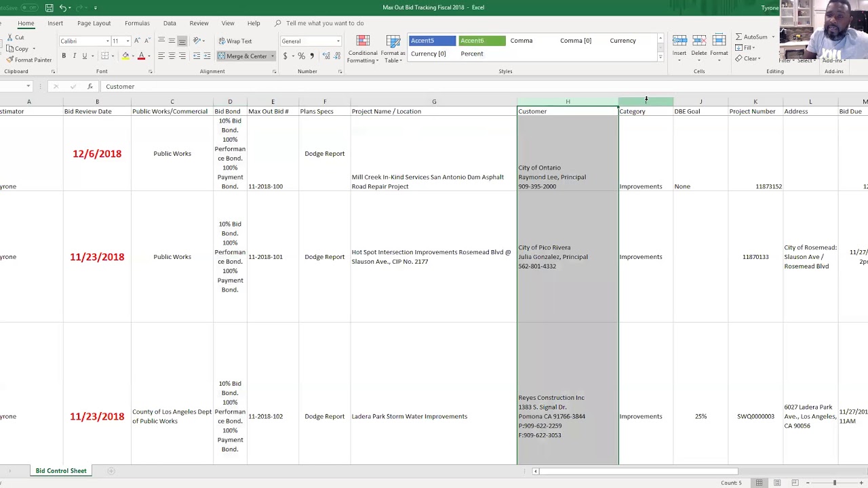Apply the Accent6 cell style
The height and width of the screenshot is (488, 868).
482,41
